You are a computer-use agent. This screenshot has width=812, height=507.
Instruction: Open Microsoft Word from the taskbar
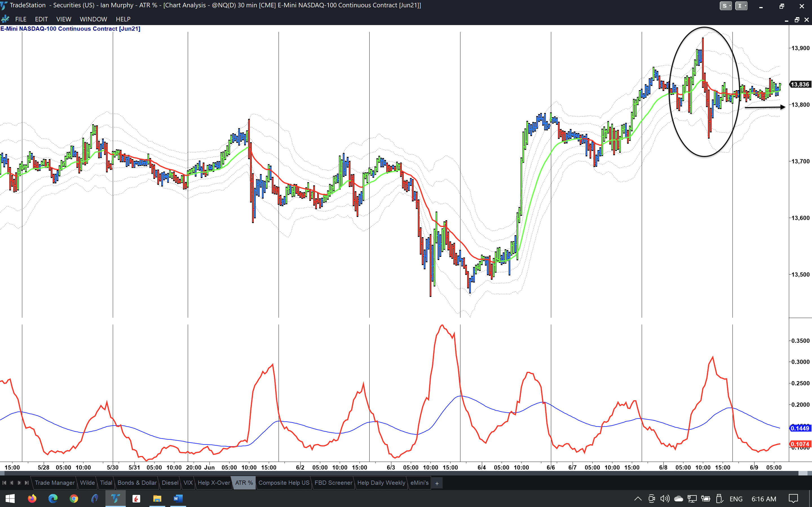point(178,499)
